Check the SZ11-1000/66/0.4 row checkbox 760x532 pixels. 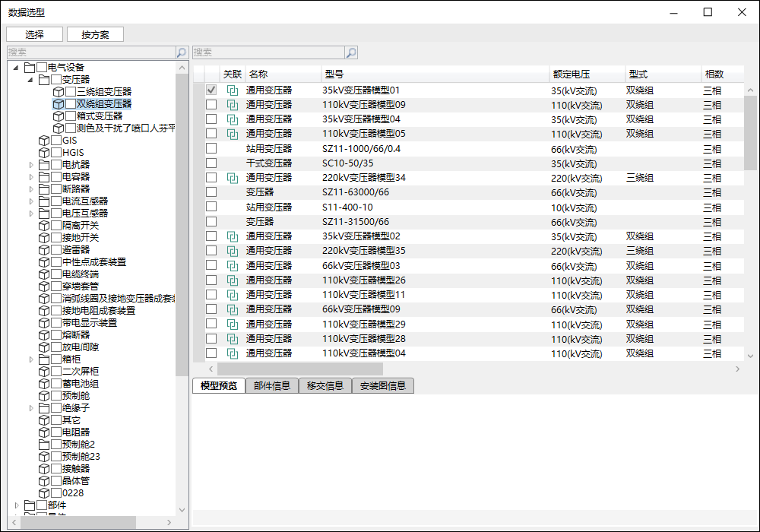(211, 148)
